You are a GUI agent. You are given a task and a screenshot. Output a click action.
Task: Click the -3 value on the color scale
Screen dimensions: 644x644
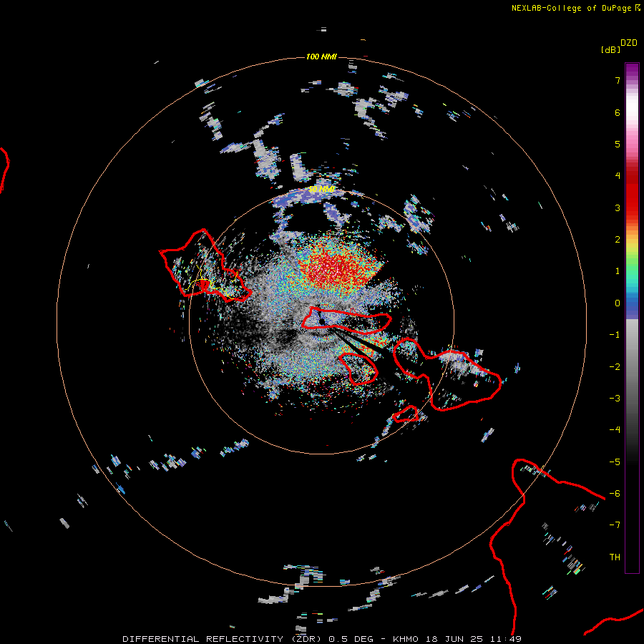coord(615,398)
